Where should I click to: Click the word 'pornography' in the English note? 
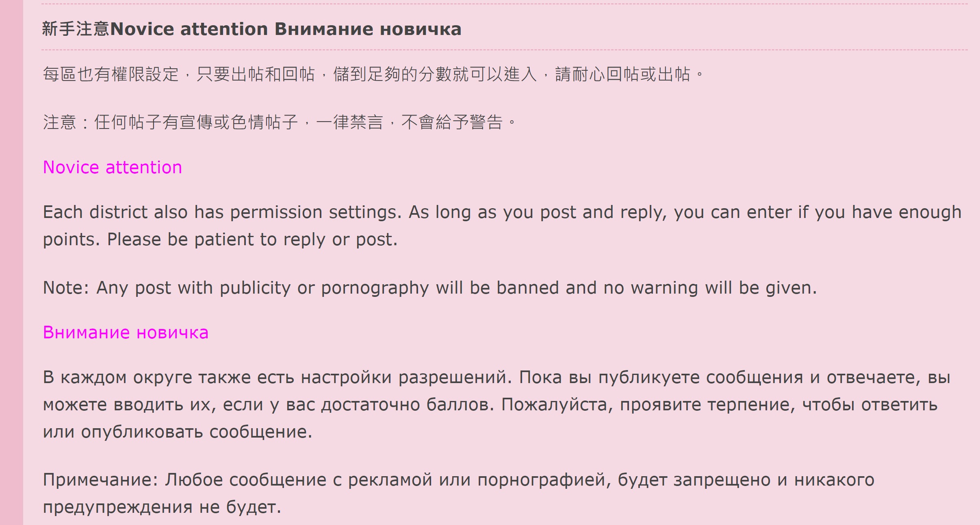pos(375,288)
